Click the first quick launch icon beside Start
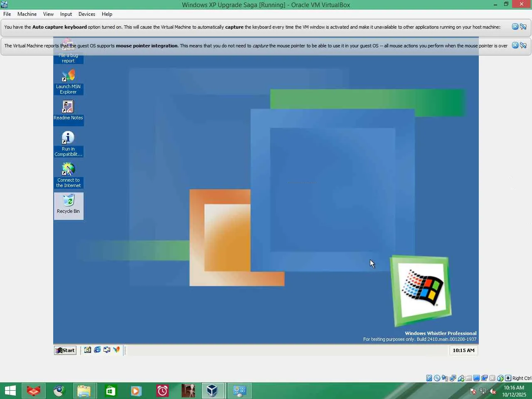Viewport: 532px width, 399px height. [x=88, y=350]
